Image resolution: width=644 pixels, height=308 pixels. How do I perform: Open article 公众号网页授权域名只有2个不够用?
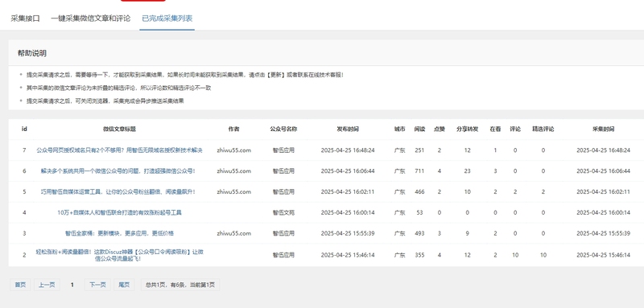click(x=119, y=150)
